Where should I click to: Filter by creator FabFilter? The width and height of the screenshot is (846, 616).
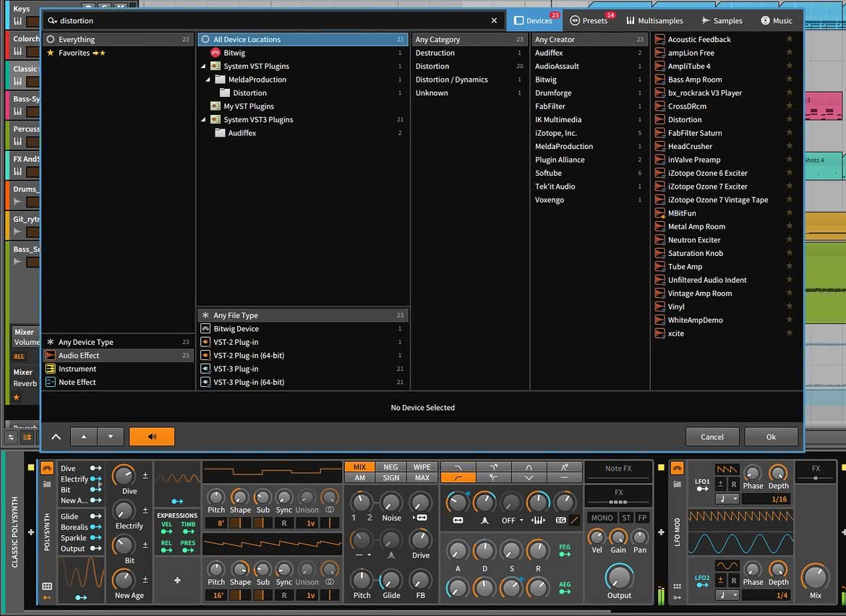point(590,106)
